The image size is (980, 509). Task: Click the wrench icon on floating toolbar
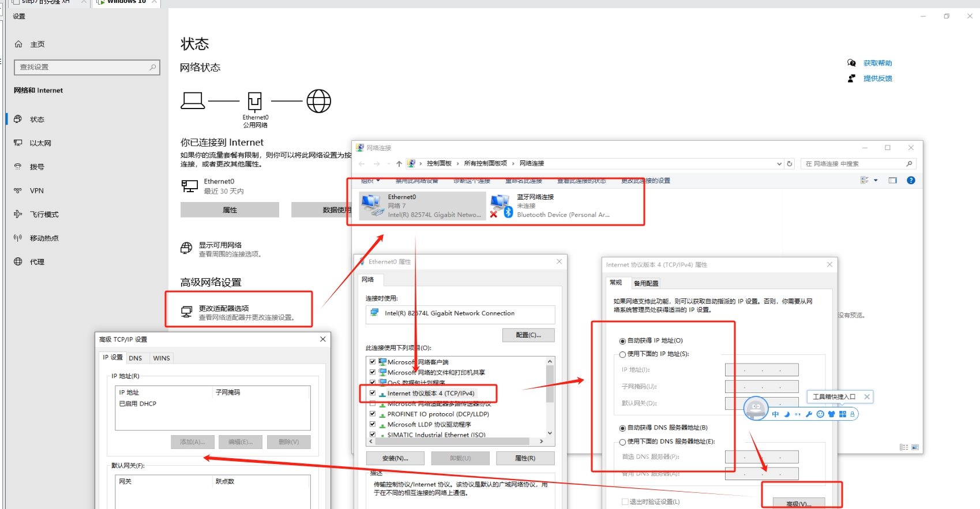pos(809,414)
